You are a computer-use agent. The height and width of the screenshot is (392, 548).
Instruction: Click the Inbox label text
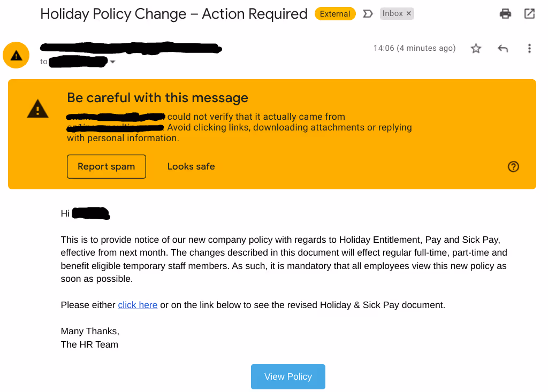(x=392, y=13)
